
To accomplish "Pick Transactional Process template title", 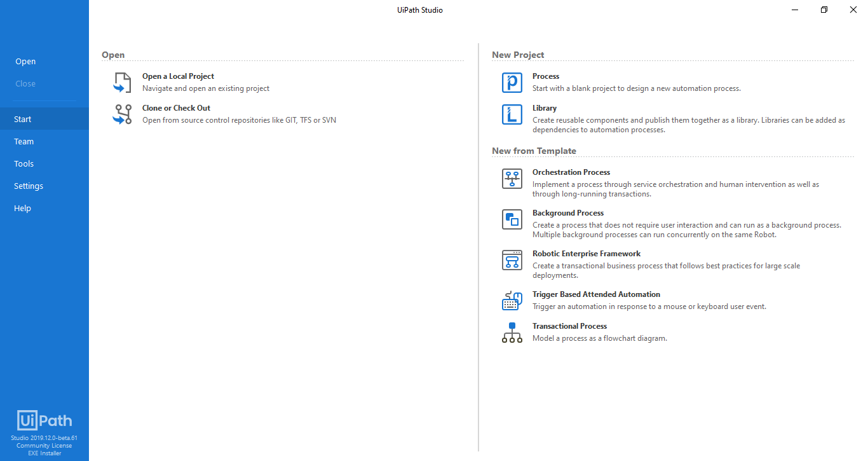I will click(570, 326).
